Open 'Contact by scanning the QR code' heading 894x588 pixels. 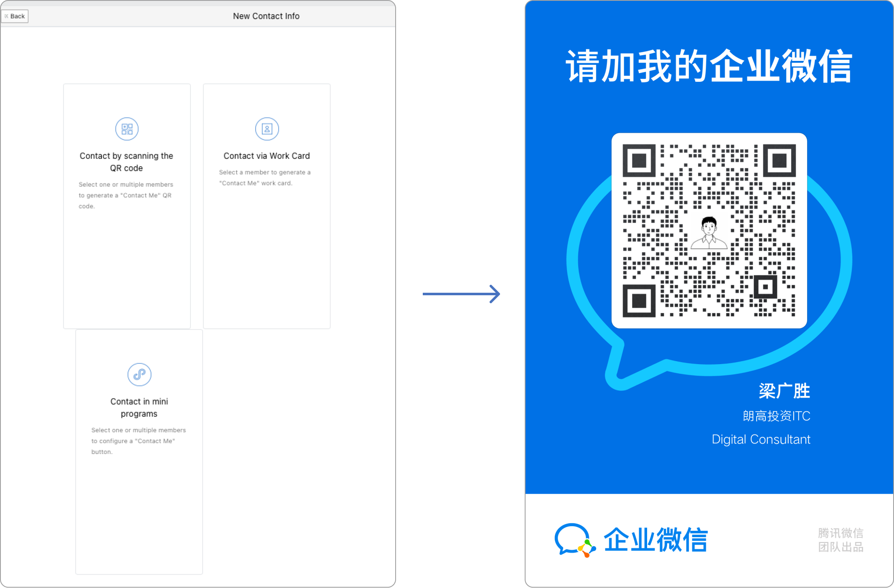click(127, 162)
